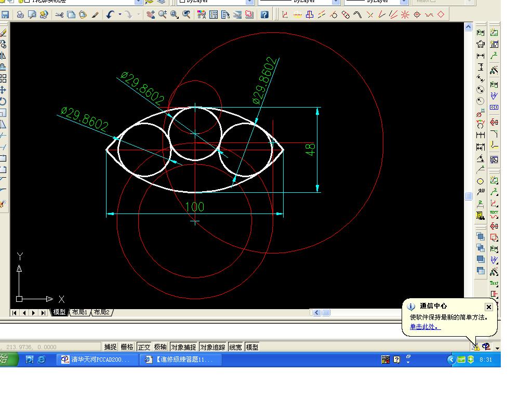Click the vertical scrollbar up arrow
Screen dimensions: 532x399
tap(469, 27)
